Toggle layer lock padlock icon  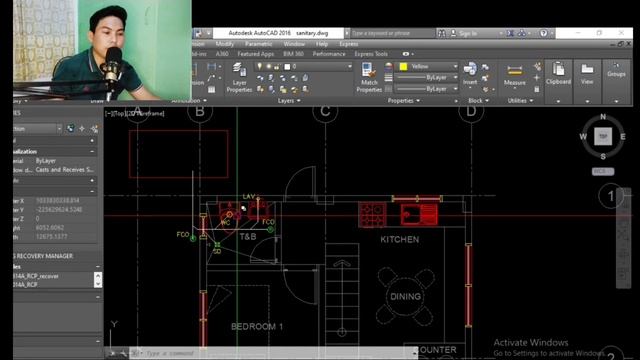[277, 66]
